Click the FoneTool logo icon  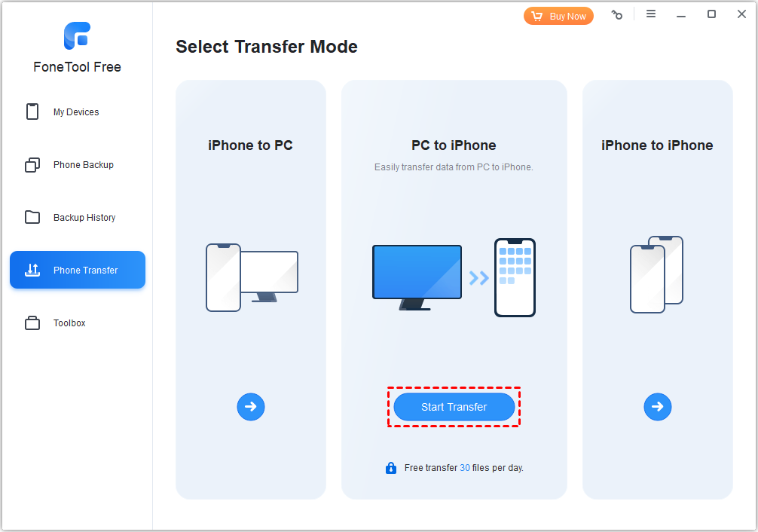click(x=78, y=35)
